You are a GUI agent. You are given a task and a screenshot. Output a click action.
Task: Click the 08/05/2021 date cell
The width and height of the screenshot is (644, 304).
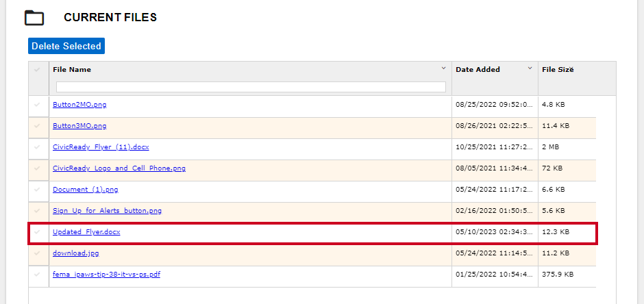click(x=494, y=168)
